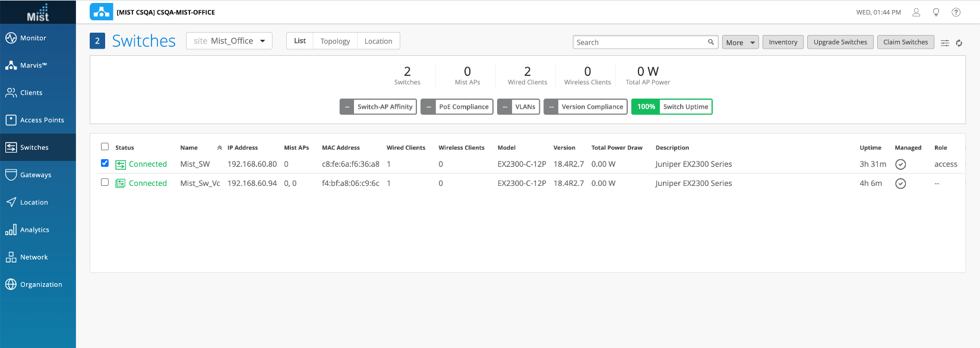This screenshot has height=348, width=980.
Task: Open Organization sidebar section
Action: (38, 284)
